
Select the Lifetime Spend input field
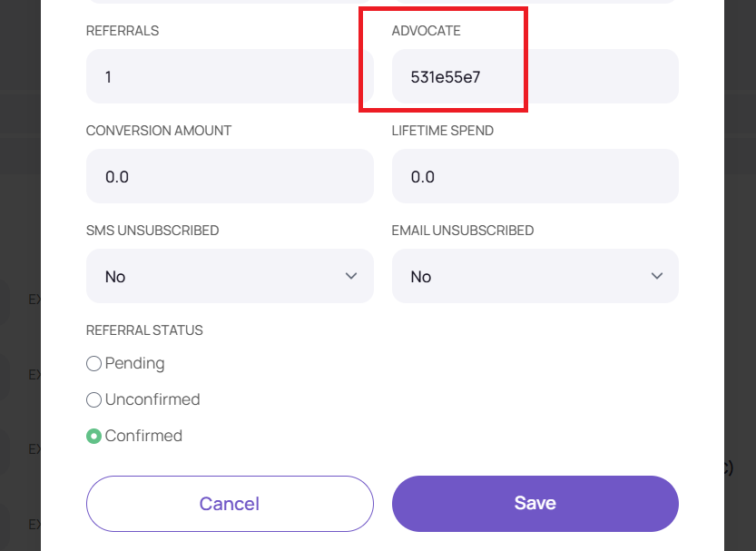pyautogui.click(x=535, y=176)
